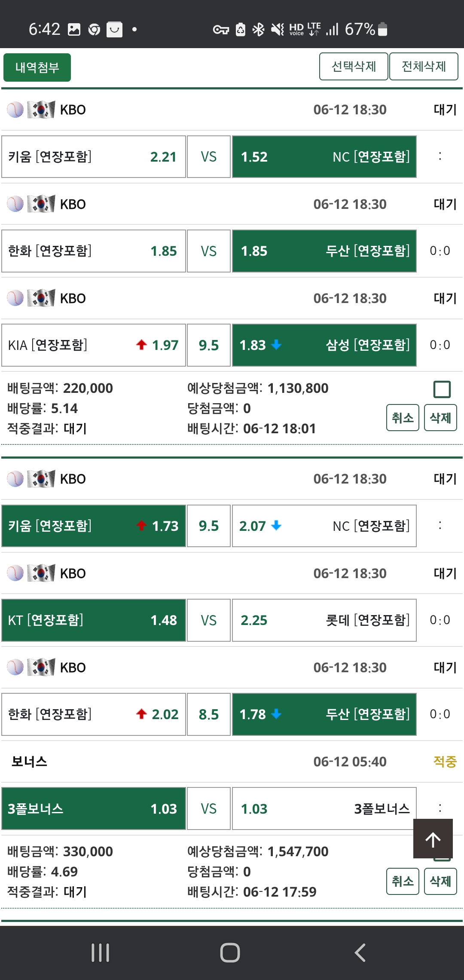Select KT [연장포함] at odds 1.48
The height and width of the screenshot is (980, 464).
[x=94, y=620]
